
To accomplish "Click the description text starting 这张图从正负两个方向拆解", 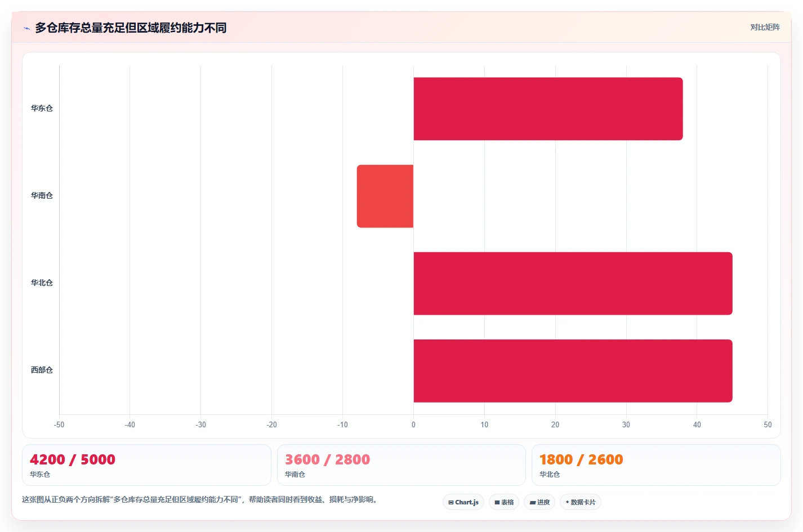I will coord(199,499).
